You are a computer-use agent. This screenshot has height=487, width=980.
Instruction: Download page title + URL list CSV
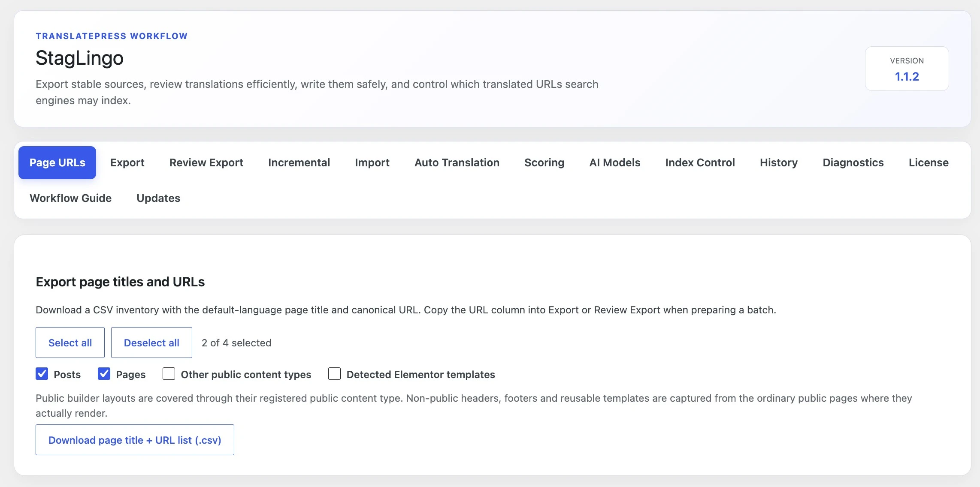pos(135,440)
